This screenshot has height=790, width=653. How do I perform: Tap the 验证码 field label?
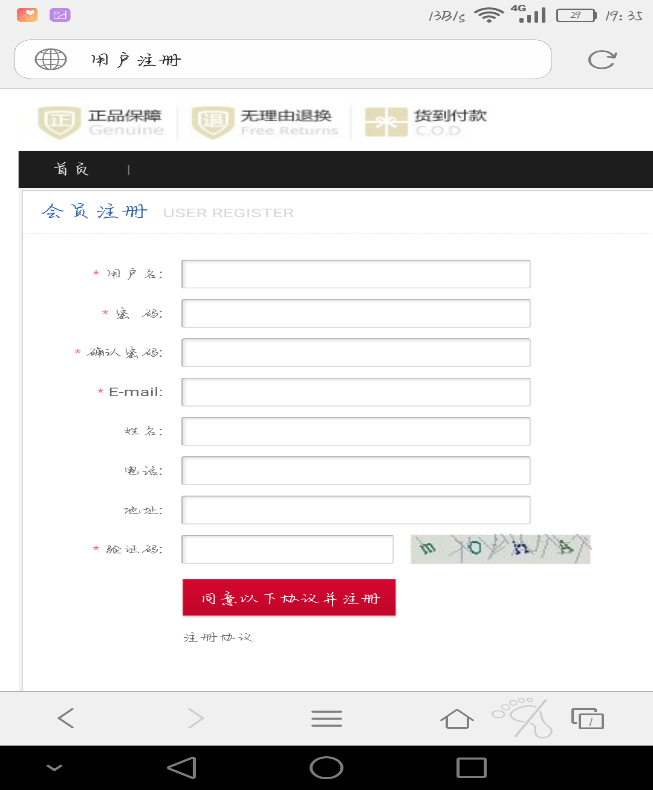tap(134, 549)
